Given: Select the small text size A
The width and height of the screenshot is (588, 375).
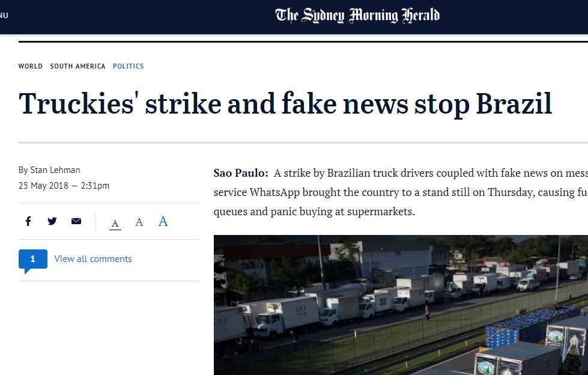Looking at the screenshot, I should point(115,224).
